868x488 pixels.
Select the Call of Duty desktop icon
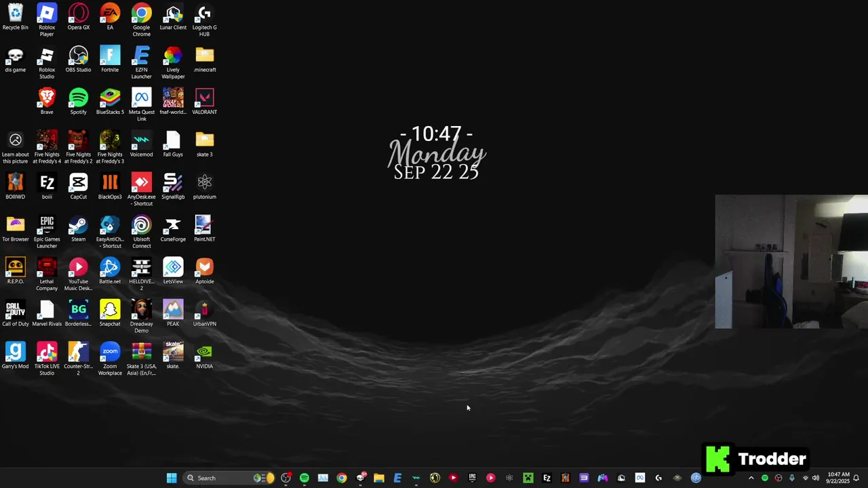pyautogui.click(x=15, y=314)
